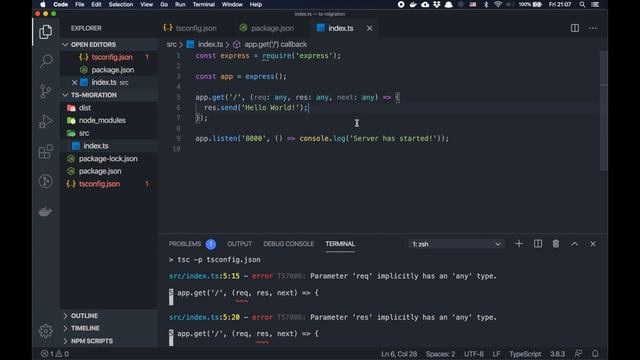Screen dimensions: 640x360
Task: Open the Selection menu
Action: tap(121, 4)
